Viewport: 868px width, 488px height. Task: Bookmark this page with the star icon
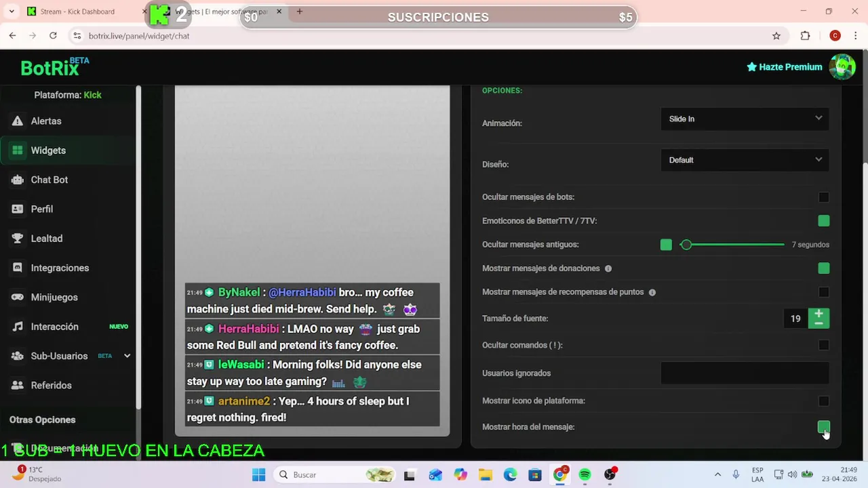click(x=776, y=35)
